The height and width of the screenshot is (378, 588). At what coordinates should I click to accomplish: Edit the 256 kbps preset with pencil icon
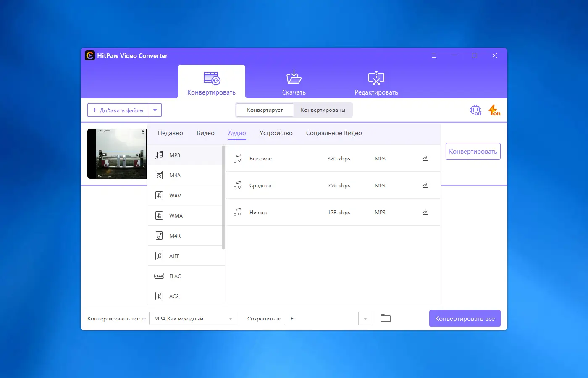pos(425,185)
